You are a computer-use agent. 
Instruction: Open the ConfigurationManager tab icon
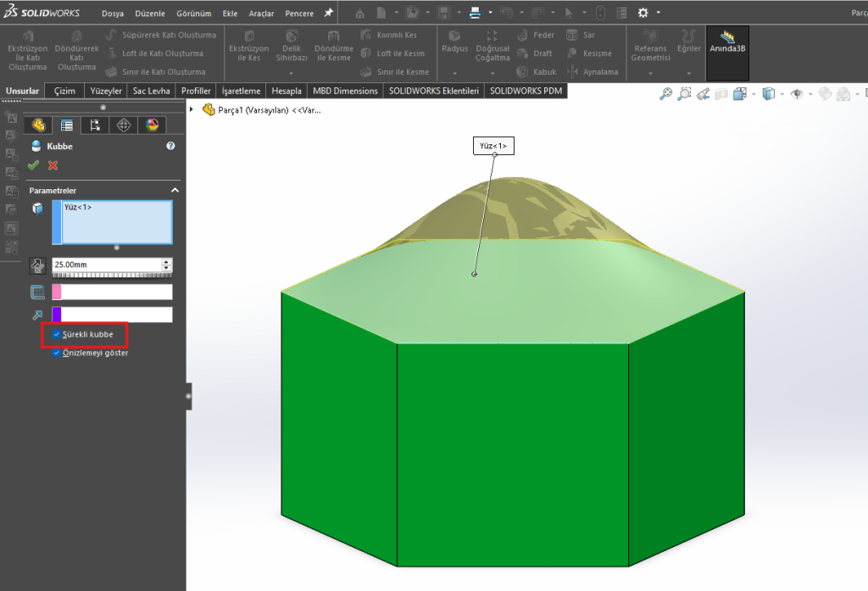95,125
